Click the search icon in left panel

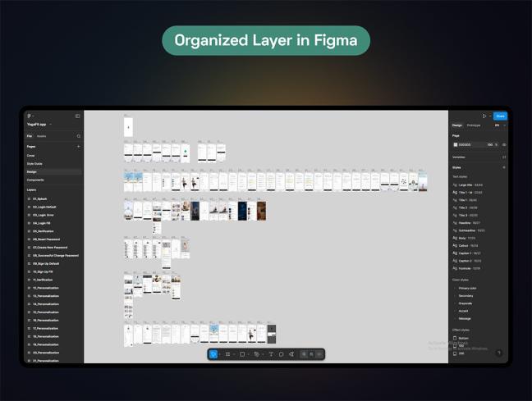79,136
